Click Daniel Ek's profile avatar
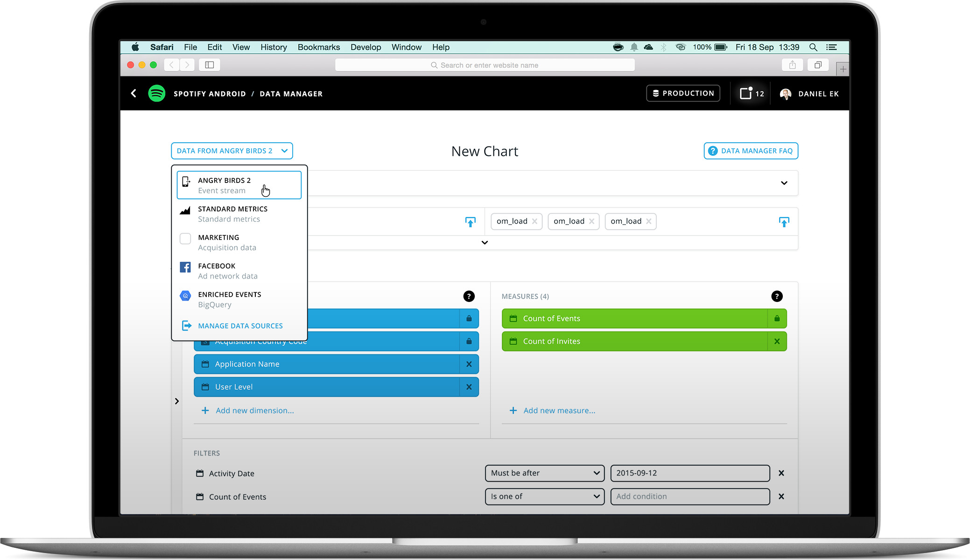This screenshot has width=970, height=560. point(786,94)
